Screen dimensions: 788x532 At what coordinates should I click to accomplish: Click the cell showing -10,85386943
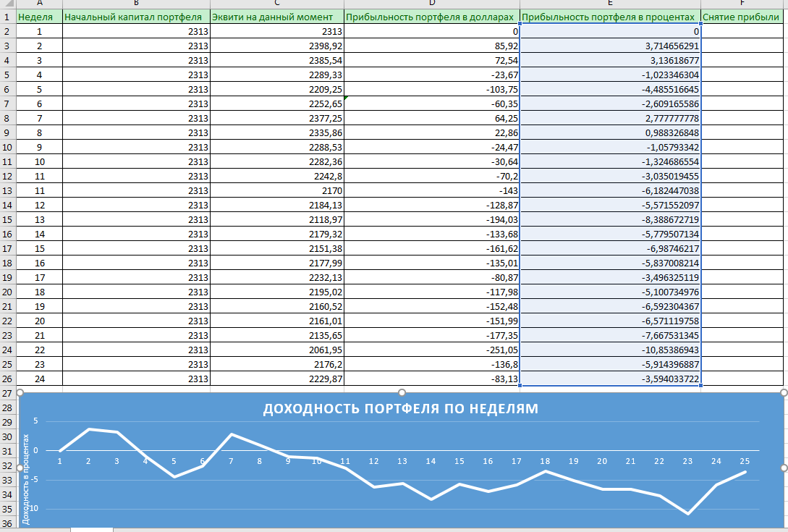tap(609, 350)
